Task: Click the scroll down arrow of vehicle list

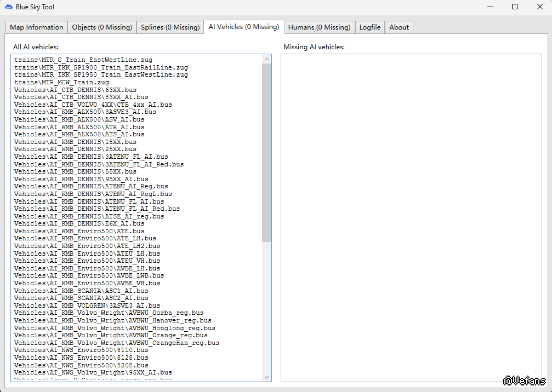Action: click(x=267, y=377)
